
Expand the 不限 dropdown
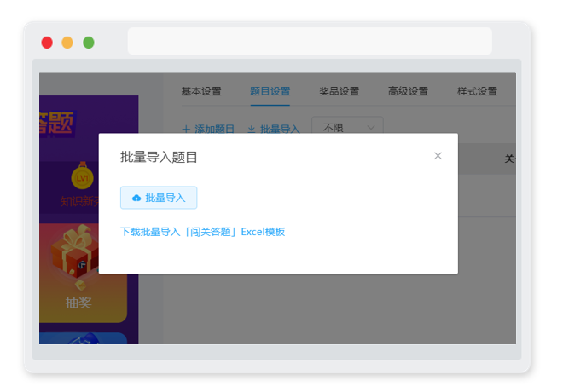tap(347, 126)
